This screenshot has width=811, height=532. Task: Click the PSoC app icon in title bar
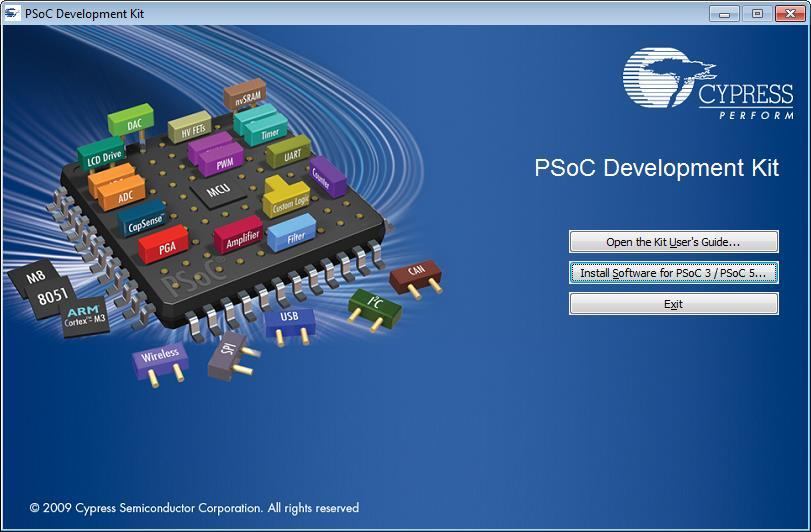click(x=11, y=13)
